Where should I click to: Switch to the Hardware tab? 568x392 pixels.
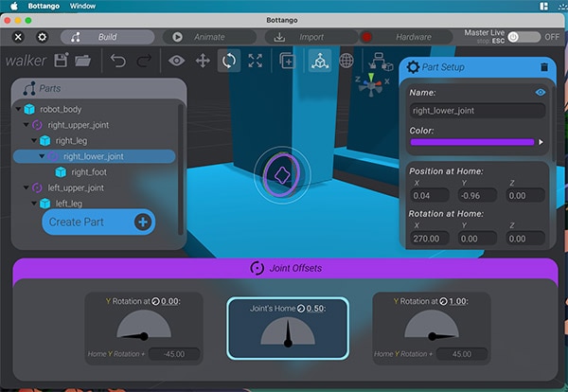(402, 37)
